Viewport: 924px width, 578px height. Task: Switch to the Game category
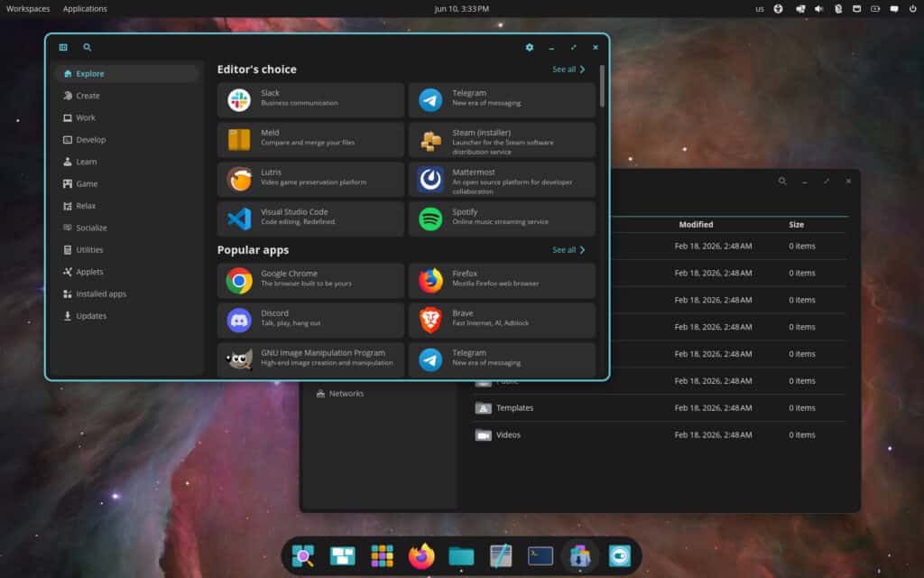click(x=126, y=183)
